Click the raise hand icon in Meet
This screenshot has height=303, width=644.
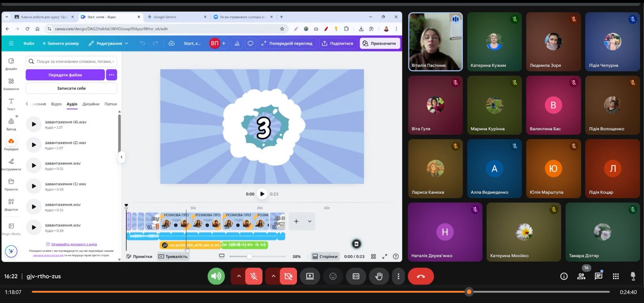point(379,276)
